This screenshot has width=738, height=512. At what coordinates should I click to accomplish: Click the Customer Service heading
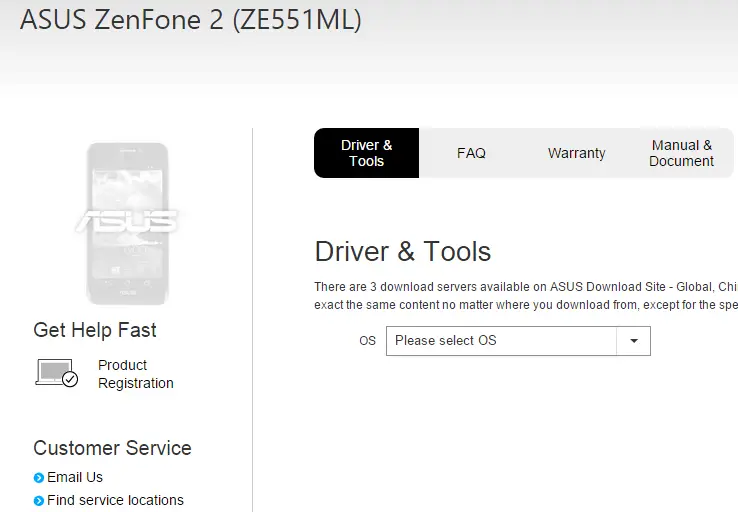pyautogui.click(x=112, y=448)
